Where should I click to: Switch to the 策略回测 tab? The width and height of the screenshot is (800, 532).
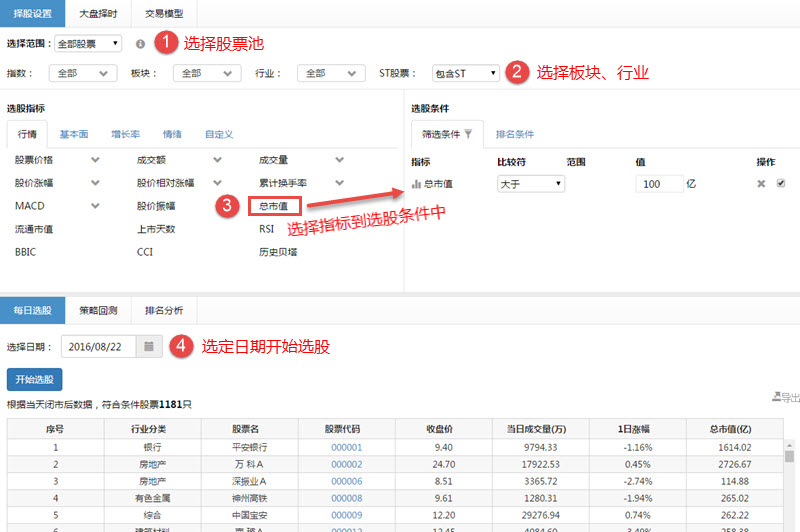101,310
